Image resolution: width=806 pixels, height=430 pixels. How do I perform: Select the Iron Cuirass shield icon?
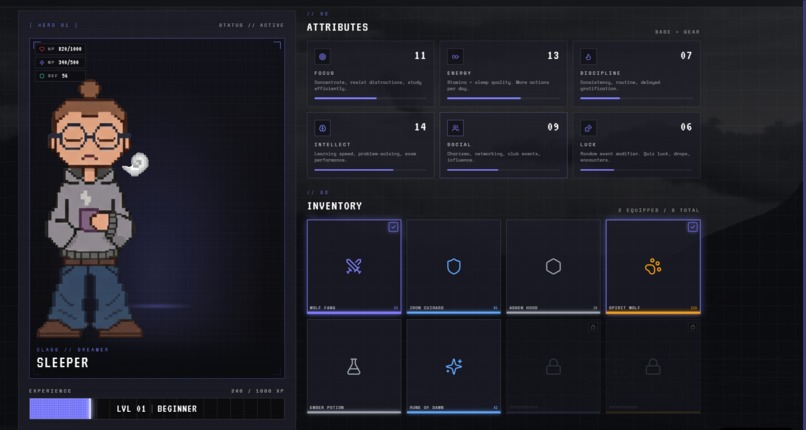453,266
